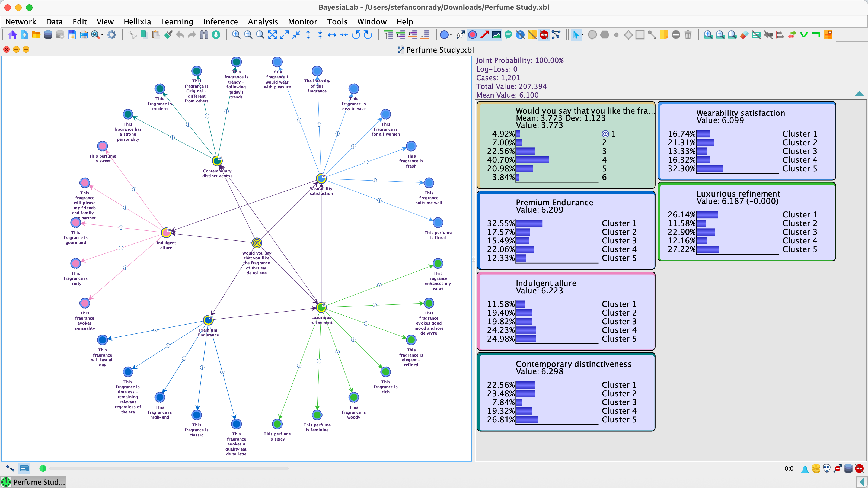Click the binoculars search icon
Image resolution: width=868 pixels, height=488 pixels.
coord(204,35)
